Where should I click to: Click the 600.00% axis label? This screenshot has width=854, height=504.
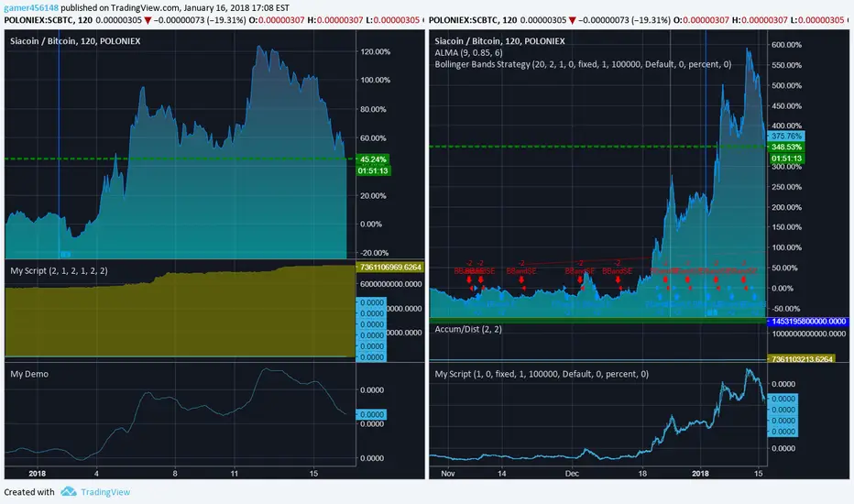coord(786,45)
